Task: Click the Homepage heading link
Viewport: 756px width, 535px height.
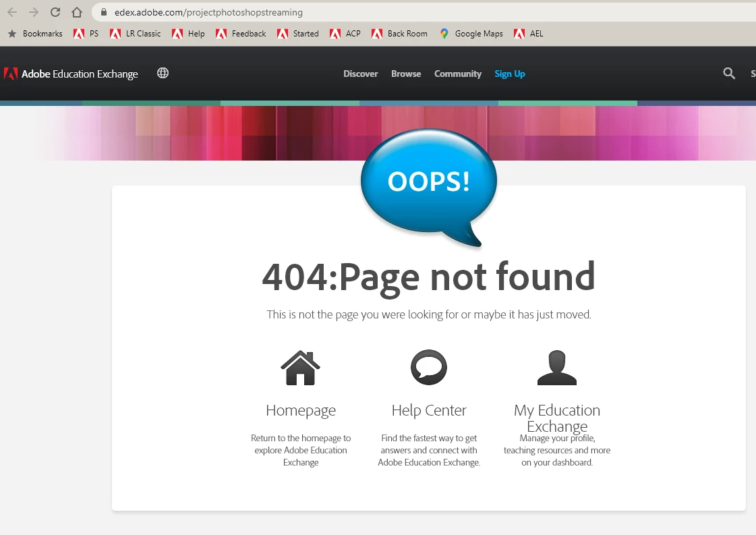Action: coord(301,410)
